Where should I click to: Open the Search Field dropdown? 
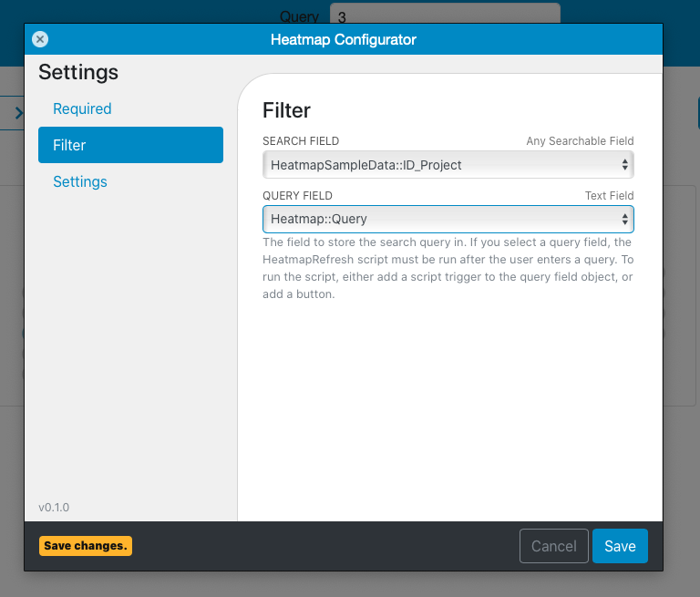tap(448, 165)
